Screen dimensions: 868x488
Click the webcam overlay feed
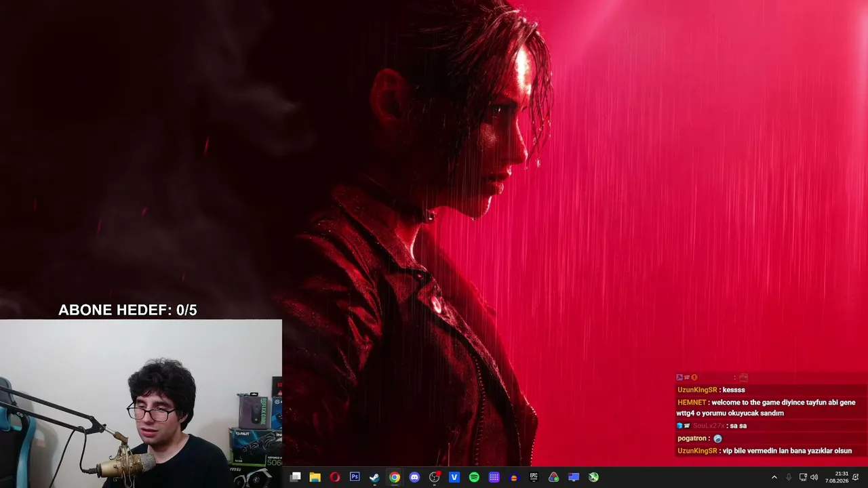(x=141, y=404)
